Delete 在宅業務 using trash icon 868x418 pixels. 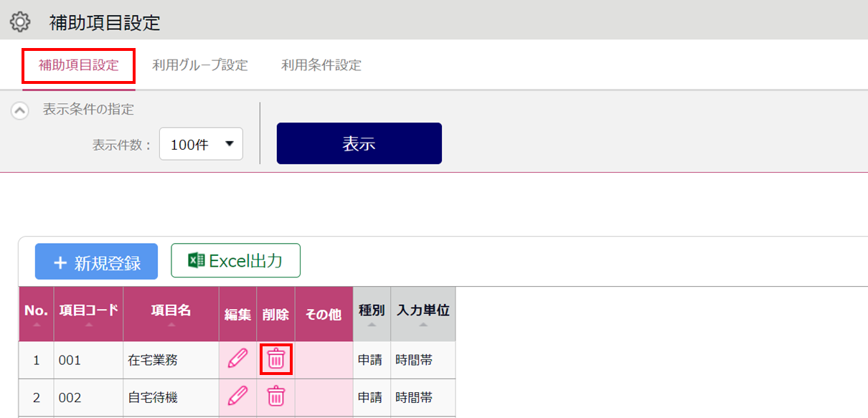(276, 358)
